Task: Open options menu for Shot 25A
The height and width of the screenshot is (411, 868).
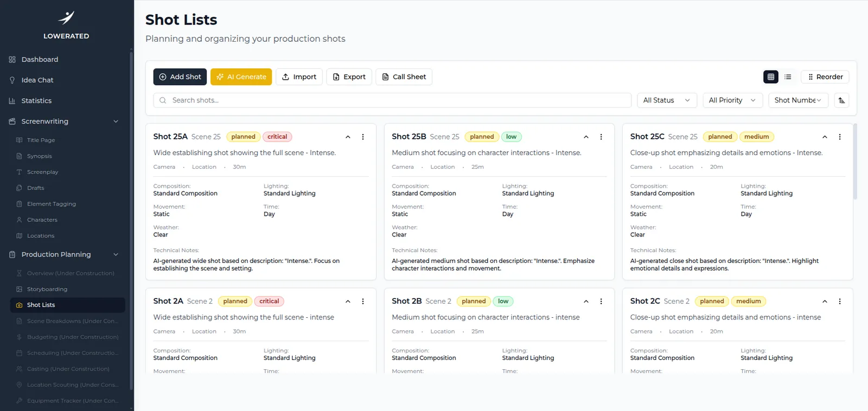Action: [x=363, y=137]
